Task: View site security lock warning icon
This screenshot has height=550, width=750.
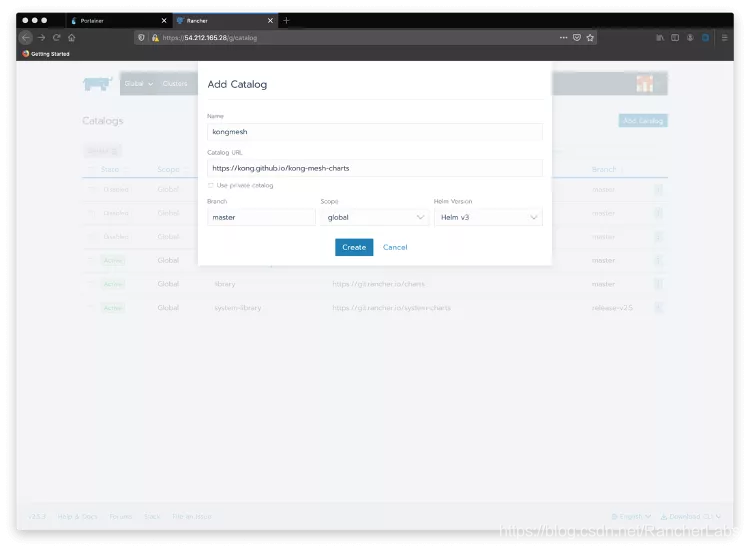Action: tap(155, 37)
